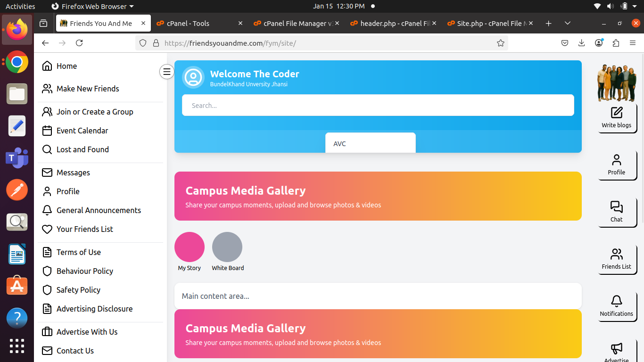This screenshot has width=644, height=362.
Task: Go to Lost and Found page
Action: 83,149
